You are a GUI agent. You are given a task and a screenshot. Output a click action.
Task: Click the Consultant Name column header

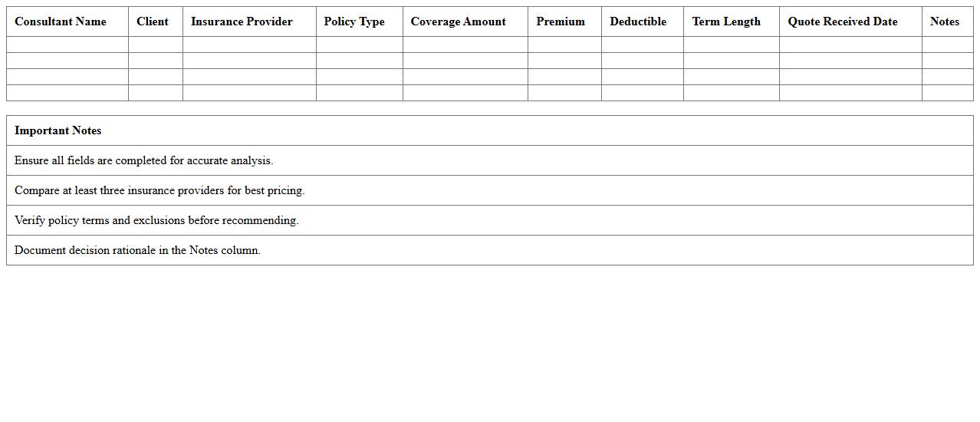coord(67,21)
